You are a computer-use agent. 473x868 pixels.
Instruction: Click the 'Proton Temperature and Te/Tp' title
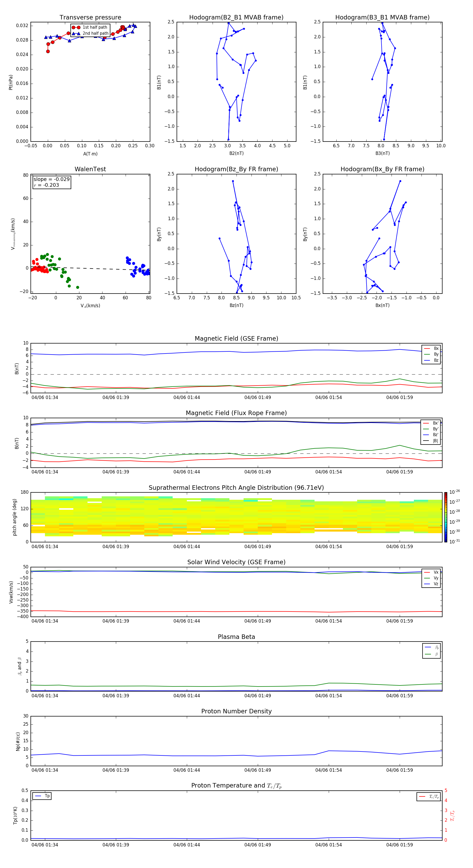pos(236,786)
